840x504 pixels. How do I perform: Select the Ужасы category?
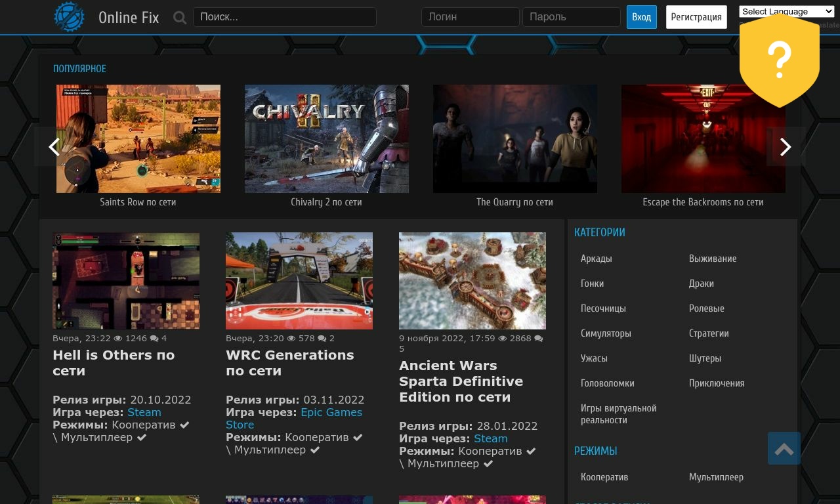click(x=594, y=358)
